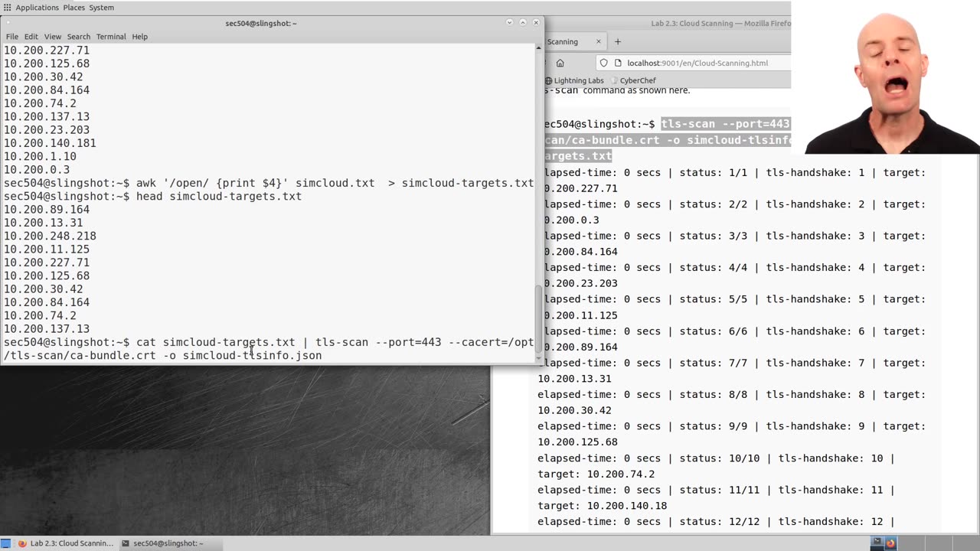The height and width of the screenshot is (551, 980).
Task: Click the page info icon in address bar
Action: (x=617, y=63)
